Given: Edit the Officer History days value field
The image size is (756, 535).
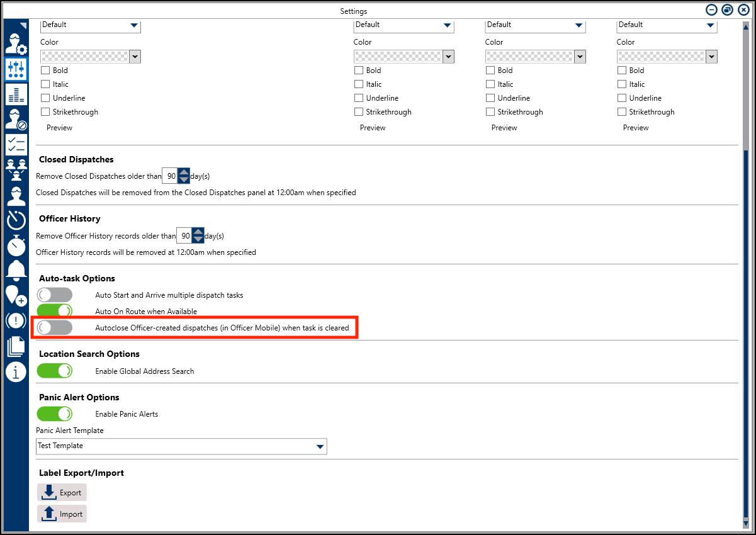Looking at the screenshot, I should coord(186,235).
